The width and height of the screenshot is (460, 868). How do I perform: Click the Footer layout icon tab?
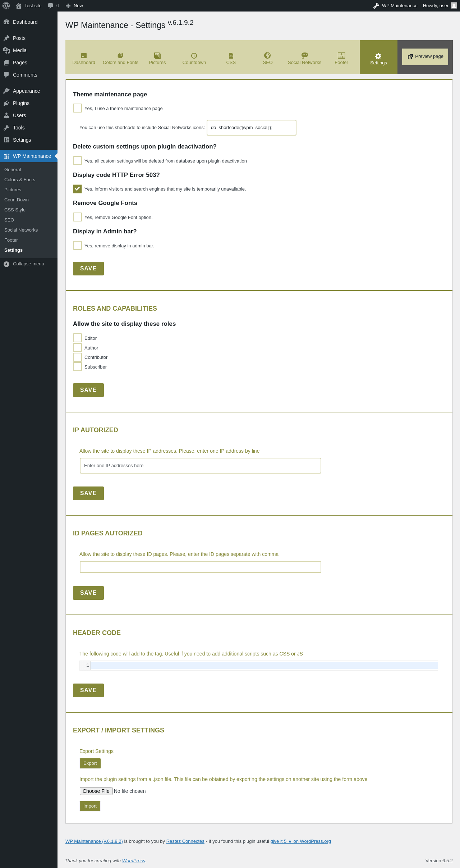tap(341, 55)
